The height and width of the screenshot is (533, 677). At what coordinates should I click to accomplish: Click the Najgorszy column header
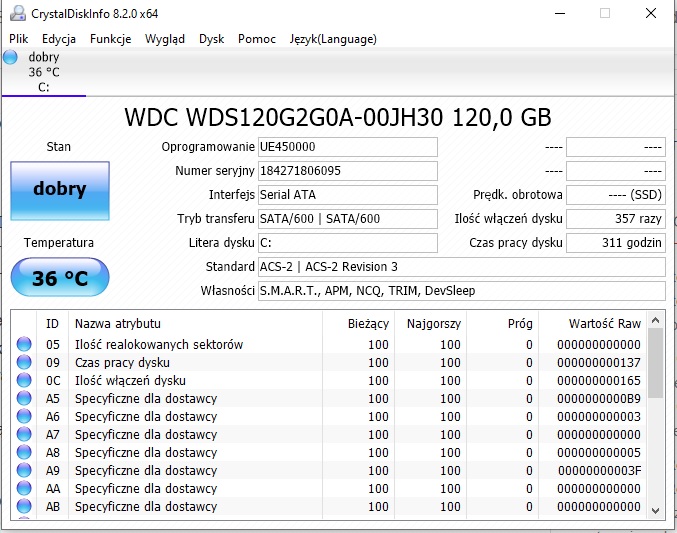click(430, 324)
